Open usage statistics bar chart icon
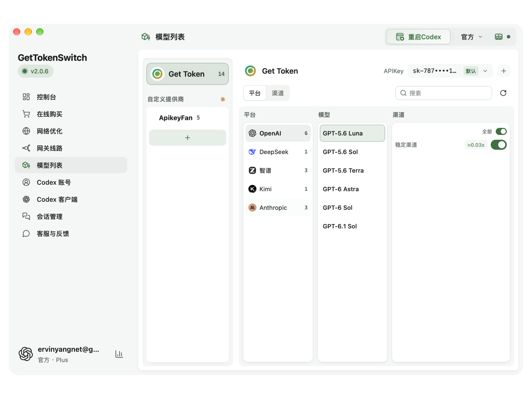 (119, 354)
